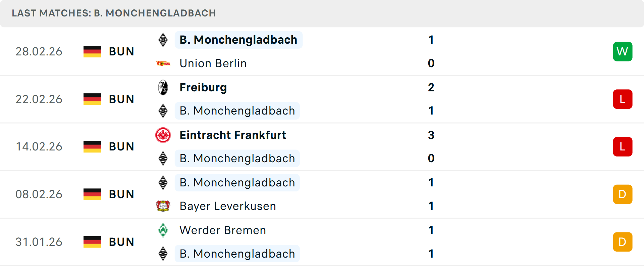This screenshot has width=644, height=266.
Task: Click the L badge on the Eintracht Frankfurt row
Action: (623, 147)
